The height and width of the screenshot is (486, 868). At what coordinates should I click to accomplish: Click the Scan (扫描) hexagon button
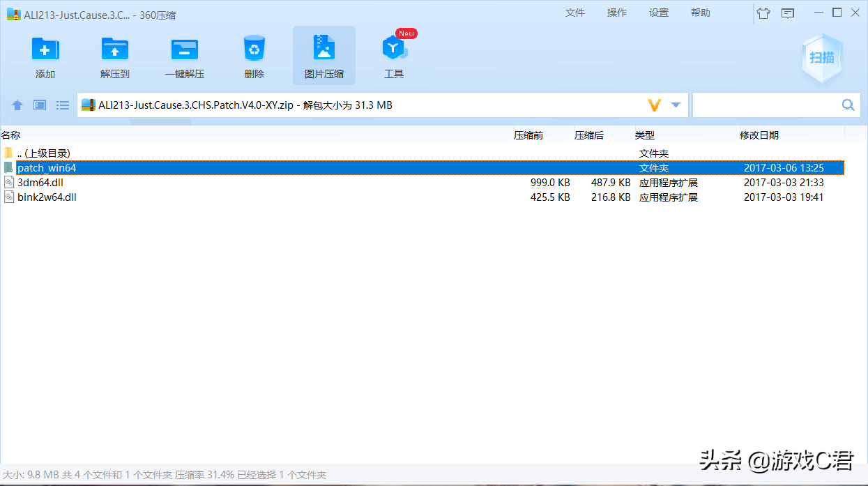point(822,58)
